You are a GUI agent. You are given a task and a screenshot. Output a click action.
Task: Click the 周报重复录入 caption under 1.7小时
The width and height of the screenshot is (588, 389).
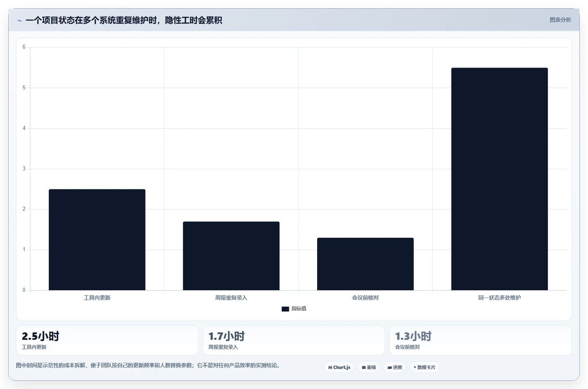[x=223, y=347]
